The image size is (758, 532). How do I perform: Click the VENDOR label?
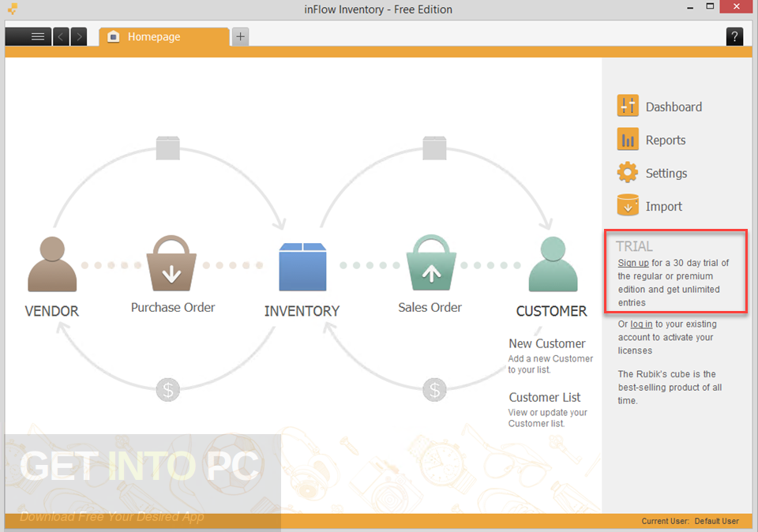[52, 311]
